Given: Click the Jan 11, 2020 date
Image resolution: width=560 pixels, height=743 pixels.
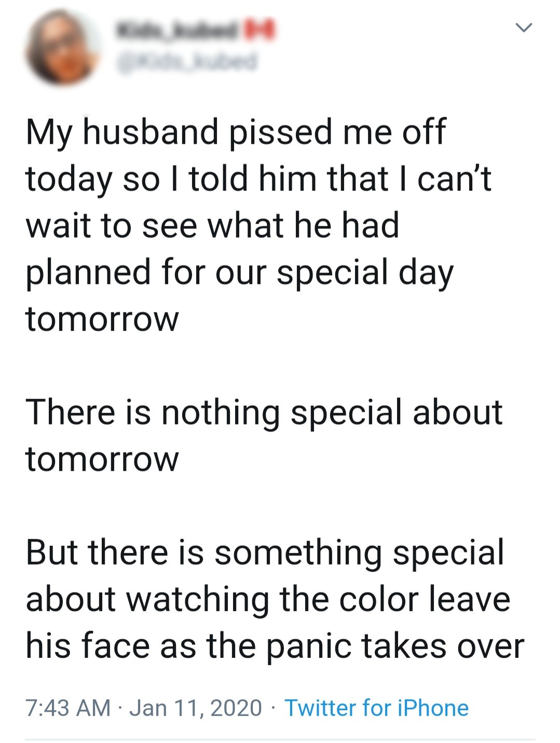Looking at the screenshot, I should point(196,708).
